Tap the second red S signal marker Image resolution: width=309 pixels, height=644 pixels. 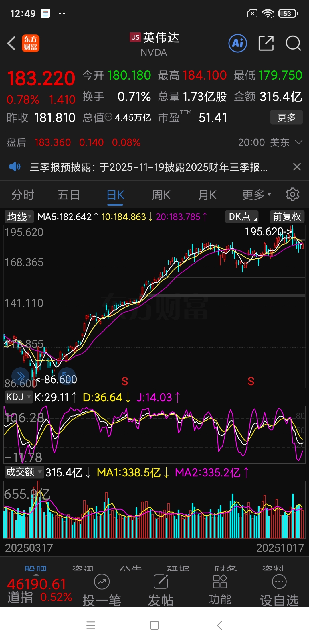pos(251,381)
